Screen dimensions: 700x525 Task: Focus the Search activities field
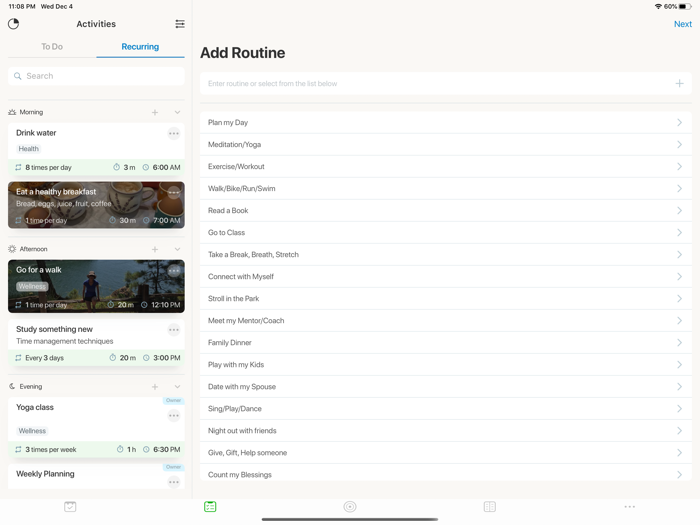coord(96,76)
